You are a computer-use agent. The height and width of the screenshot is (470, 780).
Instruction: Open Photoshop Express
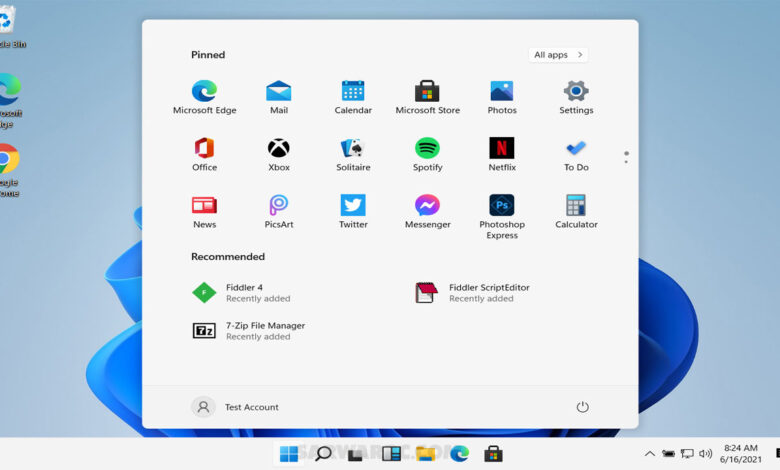pos(502,217)
